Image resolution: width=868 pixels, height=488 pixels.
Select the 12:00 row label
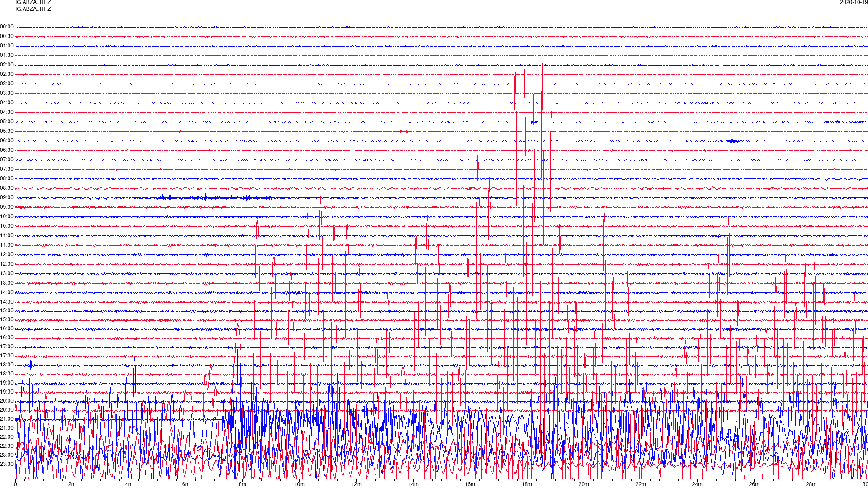coord(7,255)
